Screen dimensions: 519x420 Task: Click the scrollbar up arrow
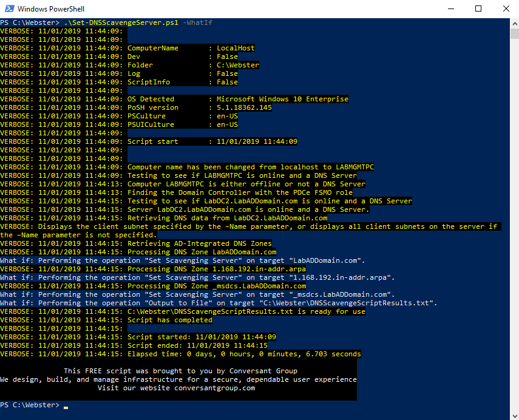click(514, 23)
